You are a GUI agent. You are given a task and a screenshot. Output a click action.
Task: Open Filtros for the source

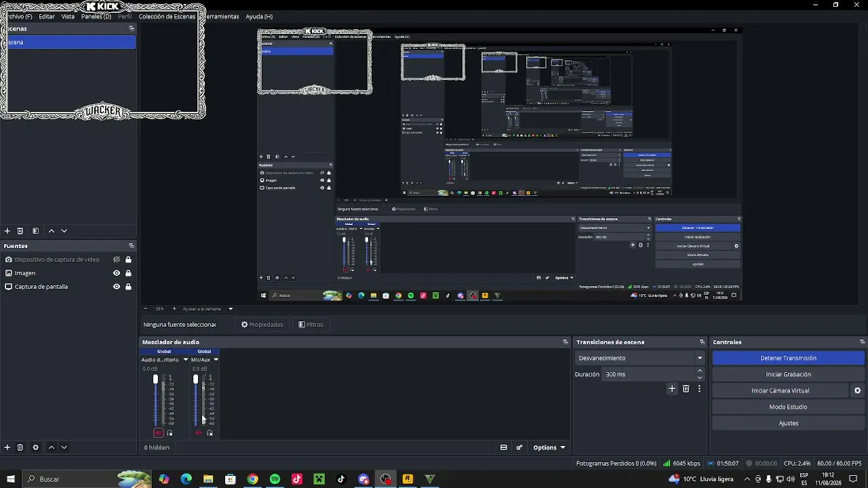click(311, 325)
